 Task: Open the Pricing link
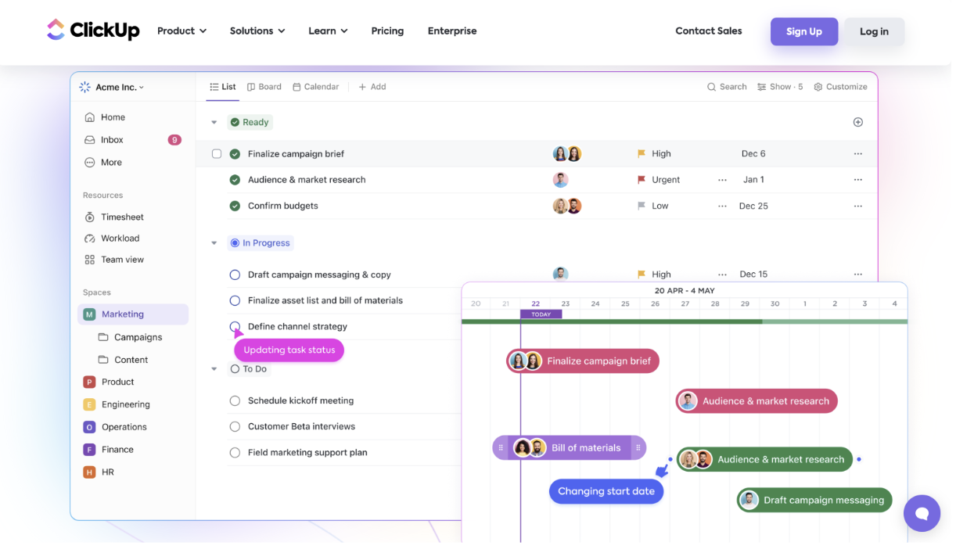click(387, 31)
